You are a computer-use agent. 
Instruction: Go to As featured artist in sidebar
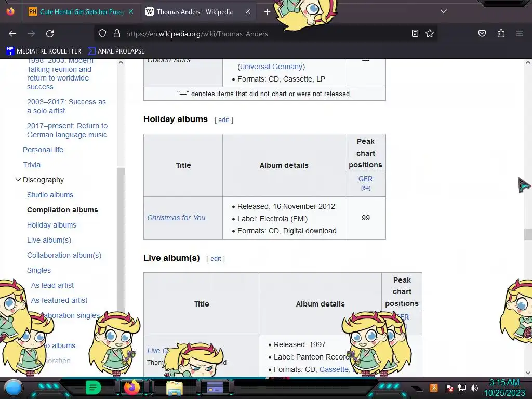pos(59,300)
